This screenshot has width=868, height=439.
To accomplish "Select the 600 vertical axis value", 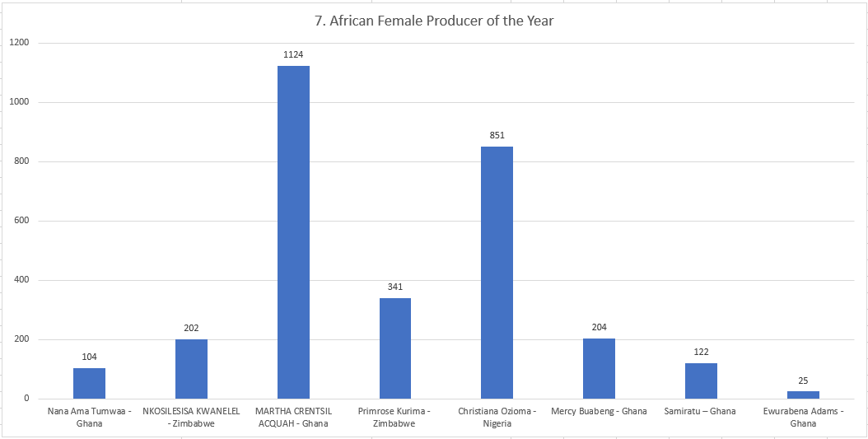I will coord(21,221).
